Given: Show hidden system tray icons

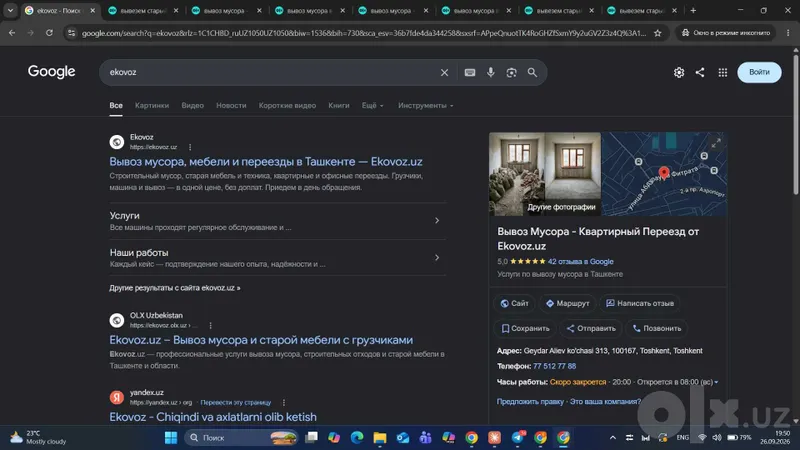Looking at the screenshot, I should 613,437.
